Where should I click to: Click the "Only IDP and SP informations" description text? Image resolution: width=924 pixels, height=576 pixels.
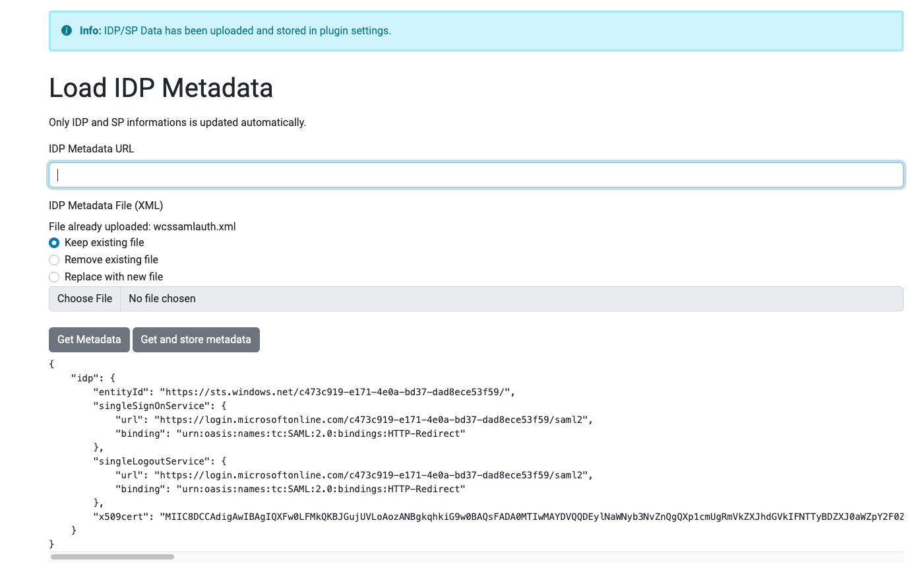coord(177,123)
